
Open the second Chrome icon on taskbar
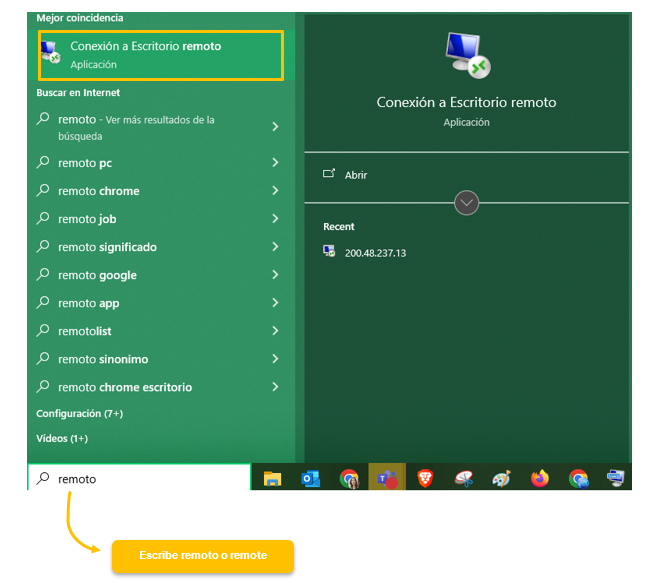579,479
